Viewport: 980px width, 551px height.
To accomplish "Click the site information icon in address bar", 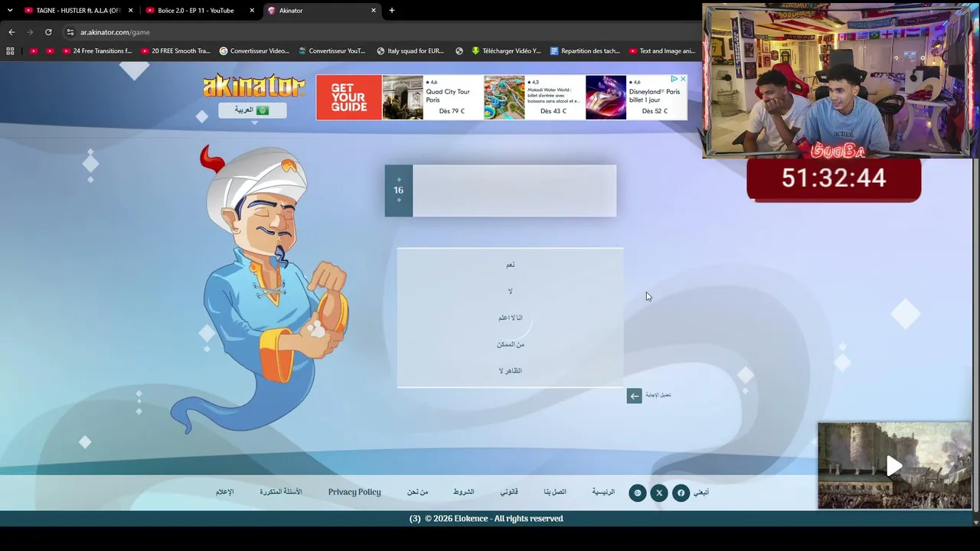I will tap(70, 32).
